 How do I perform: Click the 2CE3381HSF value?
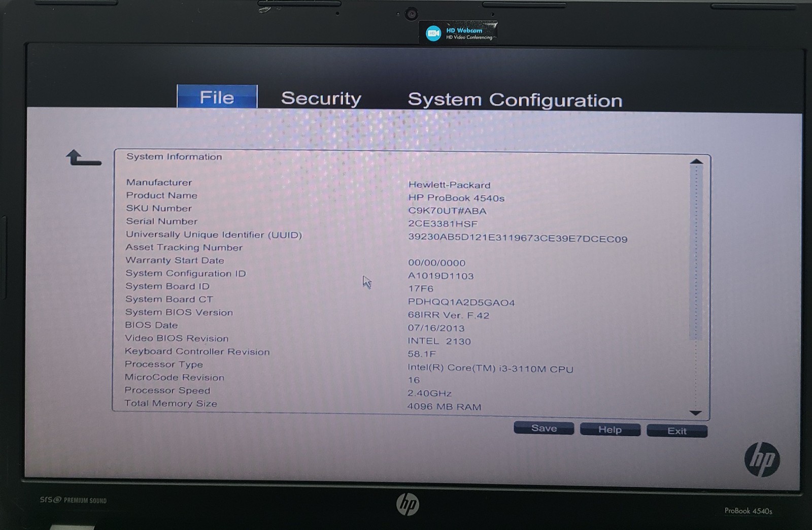[443, 224]
